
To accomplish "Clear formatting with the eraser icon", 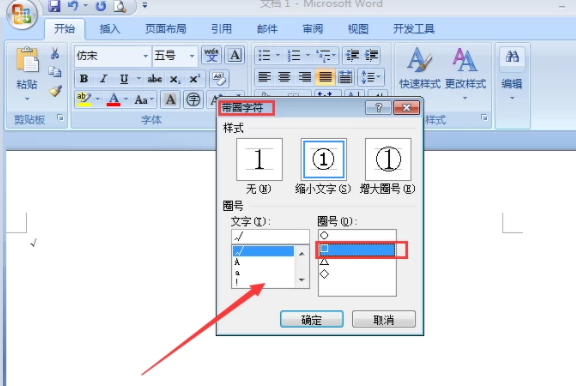I will coord(219,78).
